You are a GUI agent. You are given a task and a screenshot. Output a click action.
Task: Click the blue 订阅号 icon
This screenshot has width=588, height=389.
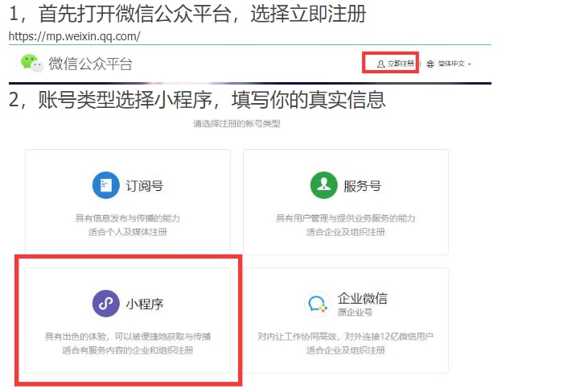click(105, 185)
